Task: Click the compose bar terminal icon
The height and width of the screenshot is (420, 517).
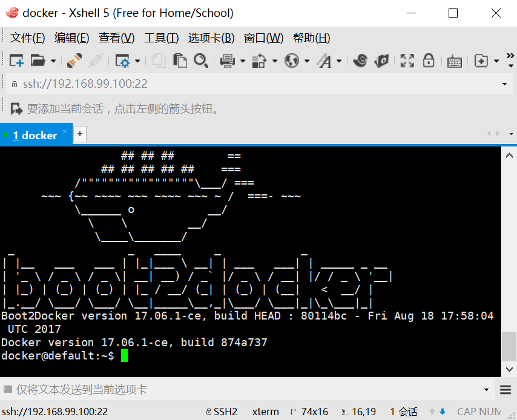Action: [8, 389]
